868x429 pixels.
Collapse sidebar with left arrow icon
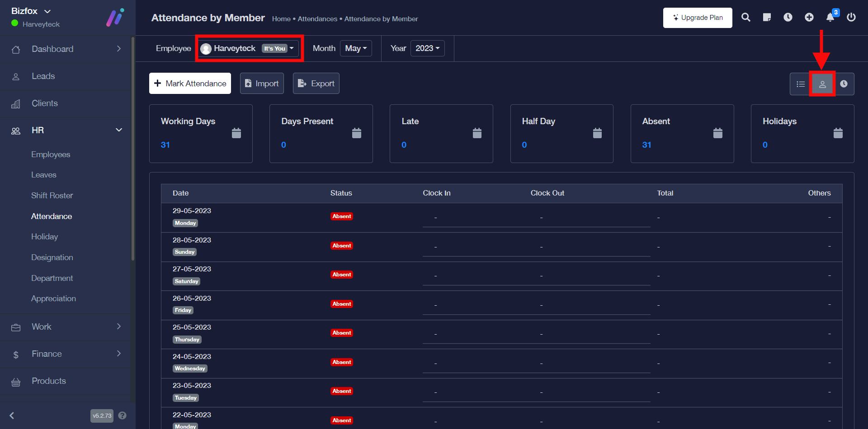[x=12, y=415]
